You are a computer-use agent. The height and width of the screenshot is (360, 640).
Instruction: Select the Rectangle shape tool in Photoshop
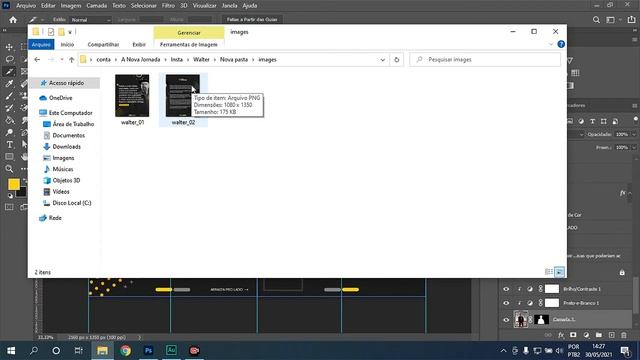click(9, 157)
